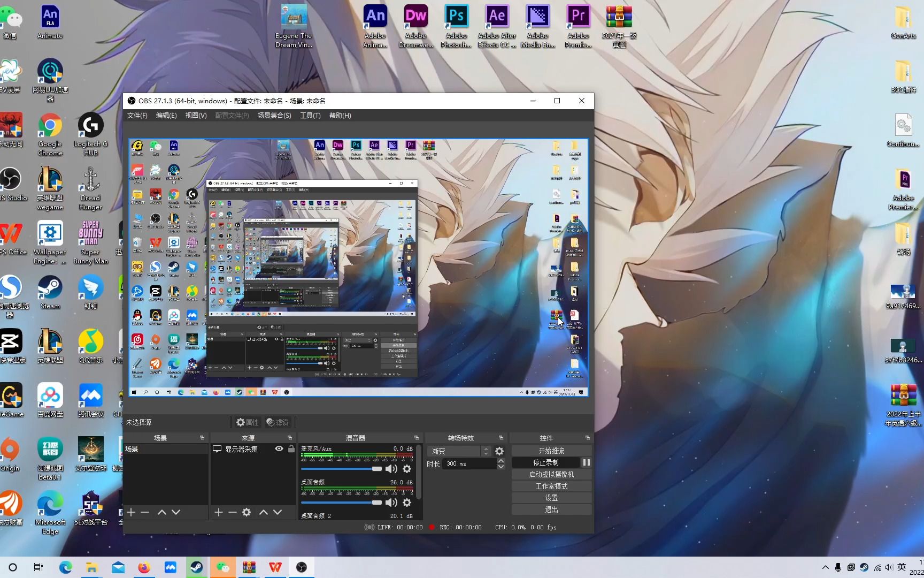
Task: Increase 时长 duration with up arrow
Action: pos(501,461)
